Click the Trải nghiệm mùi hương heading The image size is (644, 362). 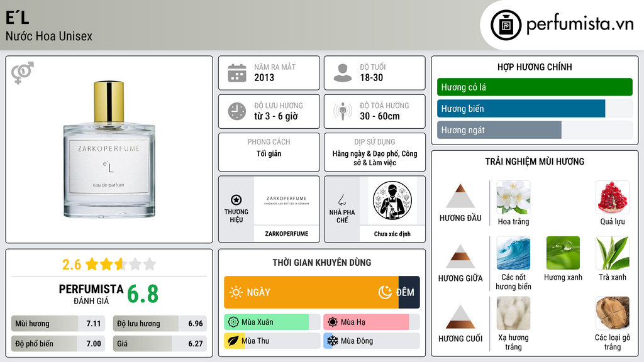535,162
